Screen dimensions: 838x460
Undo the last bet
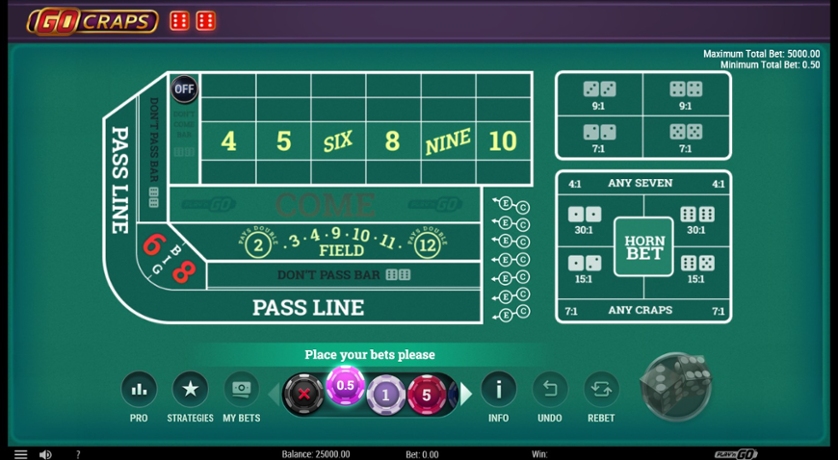click(549, 390)
